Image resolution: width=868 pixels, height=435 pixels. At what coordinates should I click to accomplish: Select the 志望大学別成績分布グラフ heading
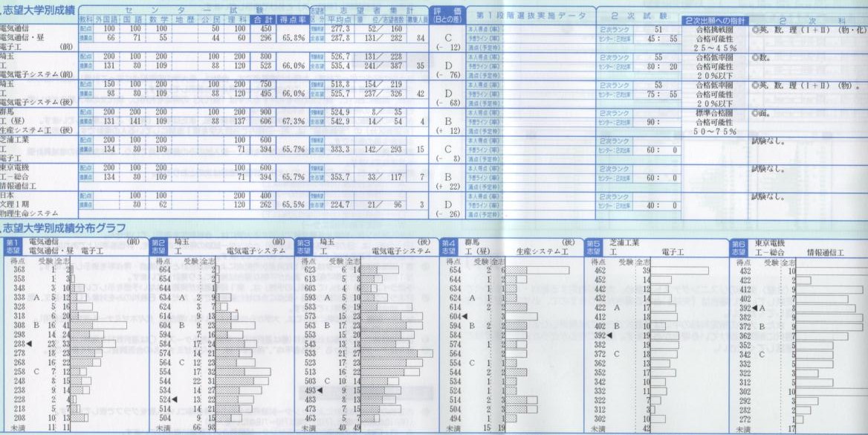tap(65, 228)
